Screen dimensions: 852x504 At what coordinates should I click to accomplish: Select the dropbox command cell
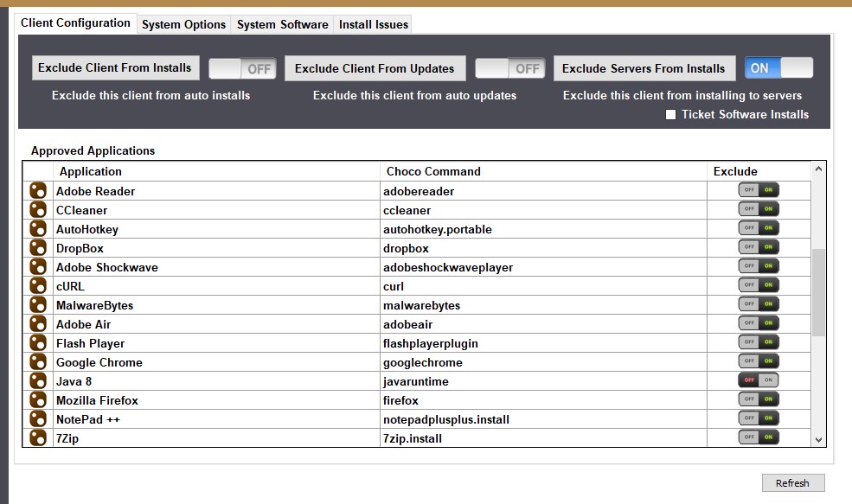point(543,248)
